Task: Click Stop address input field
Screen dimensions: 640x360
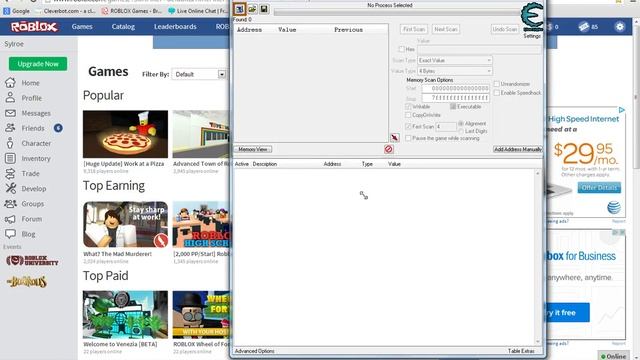Action: click(x=455, y=98)
